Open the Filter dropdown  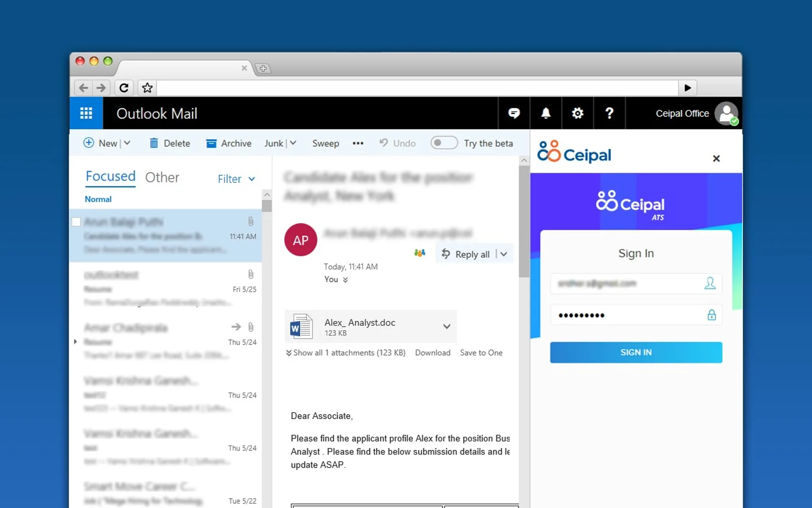tap(236, 179)
